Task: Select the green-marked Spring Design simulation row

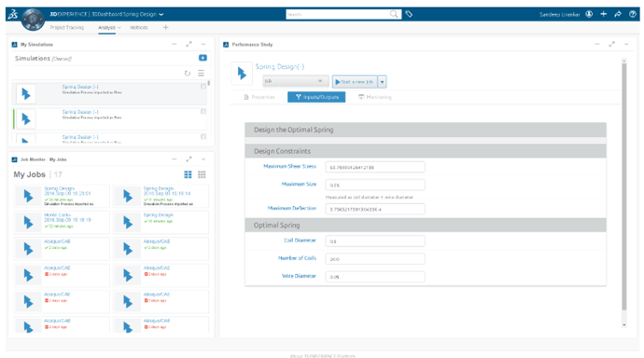Action: click(110, 119)
